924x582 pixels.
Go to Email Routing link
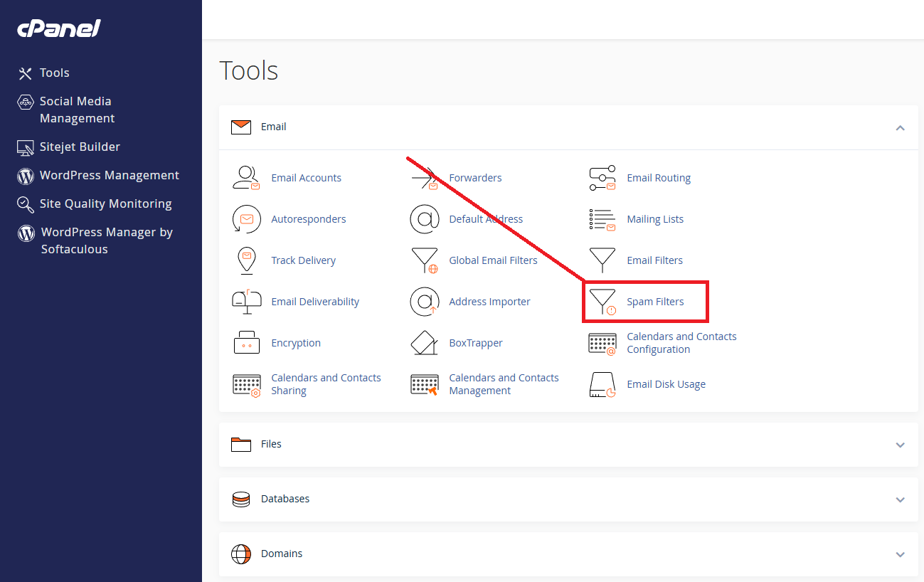[x=659, y=178]
